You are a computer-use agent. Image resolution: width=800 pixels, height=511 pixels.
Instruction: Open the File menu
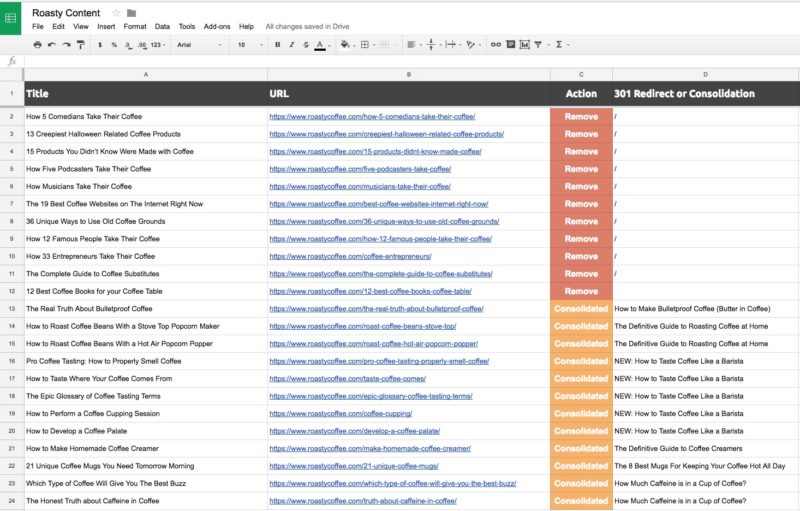pos(38,27)
